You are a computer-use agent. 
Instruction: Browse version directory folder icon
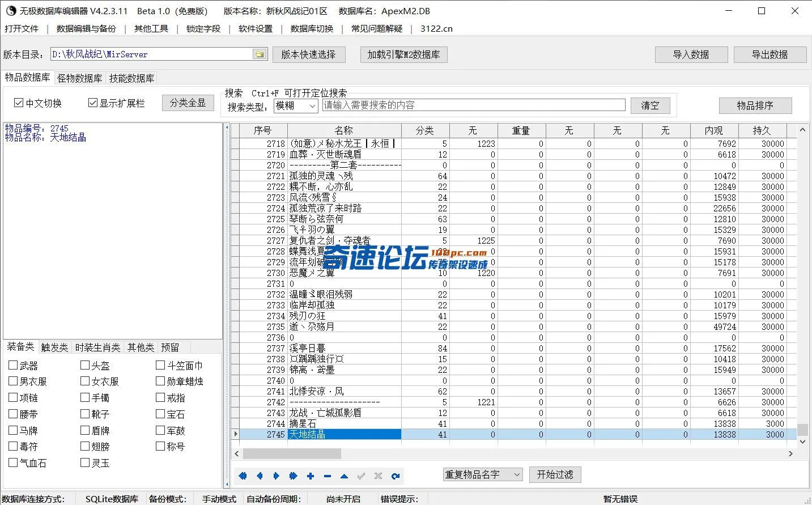click(x=260, y=54)
